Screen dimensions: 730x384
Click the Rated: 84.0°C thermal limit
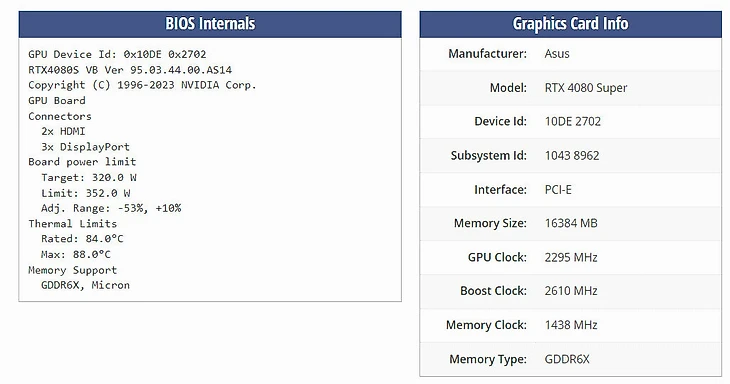tap(82, 239)
